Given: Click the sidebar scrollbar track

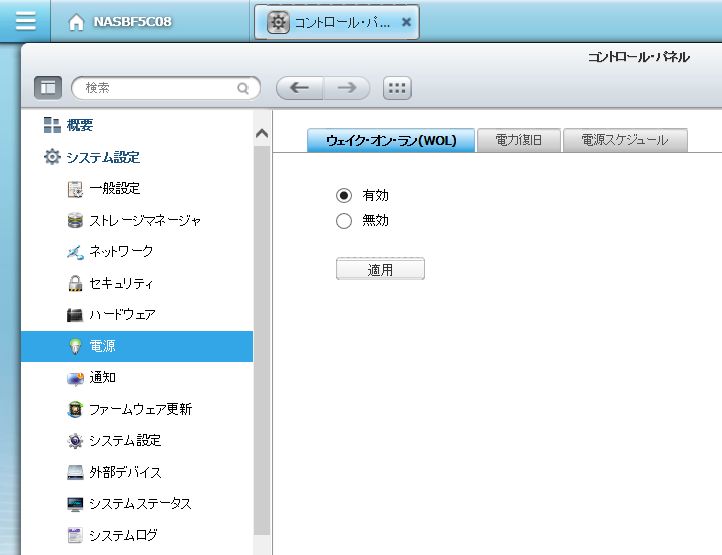Looking at the screenshot, I should 262,341.
